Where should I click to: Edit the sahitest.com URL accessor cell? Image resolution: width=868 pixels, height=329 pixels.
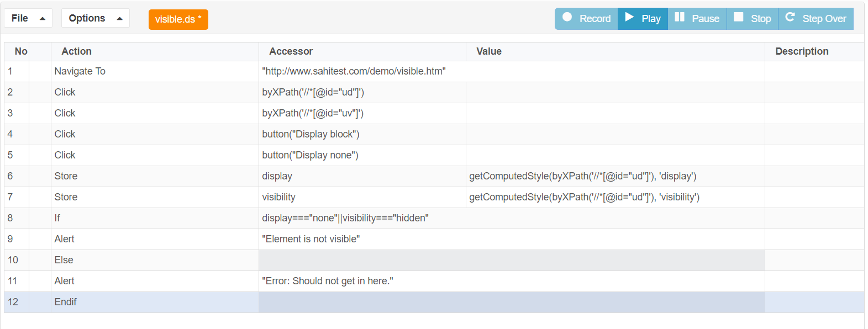512,72
